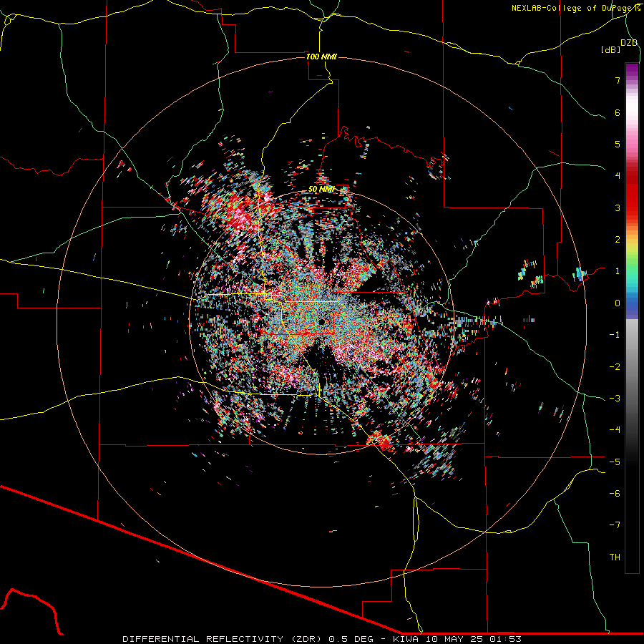Click the -5 value on color scale
Viewport: 644px width, 644px height.
pyautogui.click(x=615, y=462)
